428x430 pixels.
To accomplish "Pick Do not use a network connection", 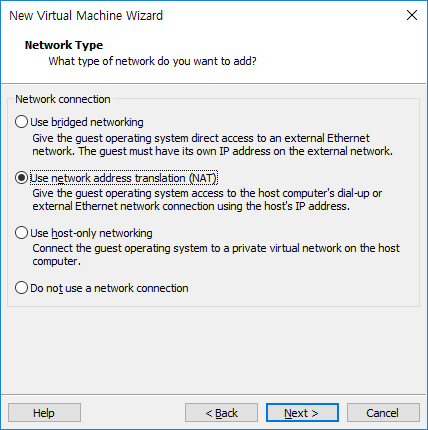I will pos(21,288).
